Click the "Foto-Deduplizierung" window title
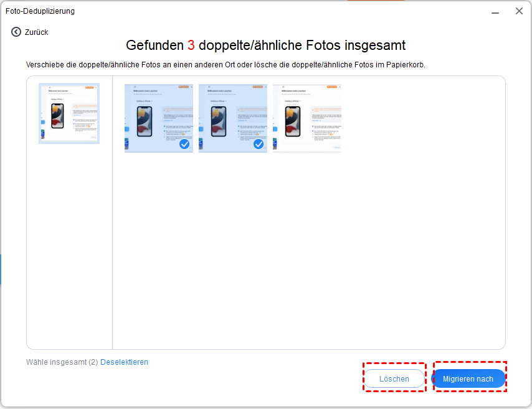532x409 pixels. click(40, 11)
